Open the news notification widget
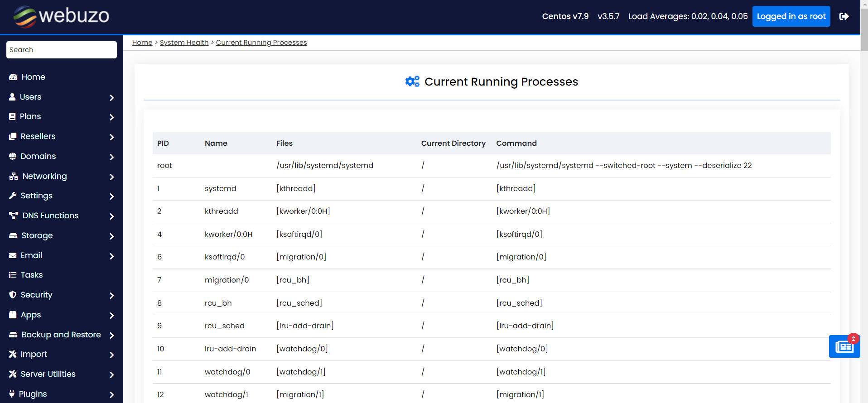Image resolution: width=868 pixels, height=403 pixels. pyautogui.click(x=844, y=346)
